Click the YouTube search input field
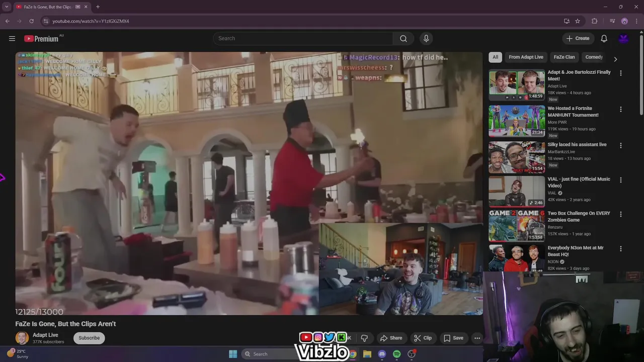Image resolution: width=644 pixels, height=362 pixels. [x=303, y=38]
